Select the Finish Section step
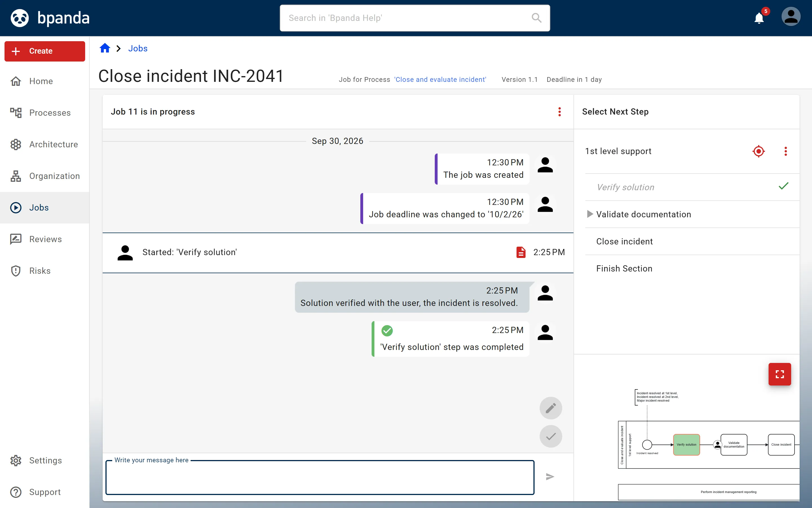The image size is (812, 508). [692, 268]
